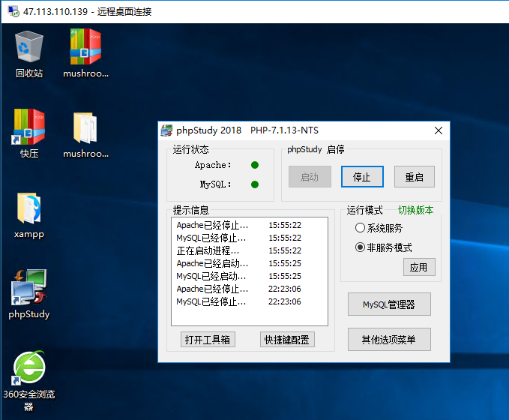
Task: Click the 'Apache:' status label
Action: (213, 165)
